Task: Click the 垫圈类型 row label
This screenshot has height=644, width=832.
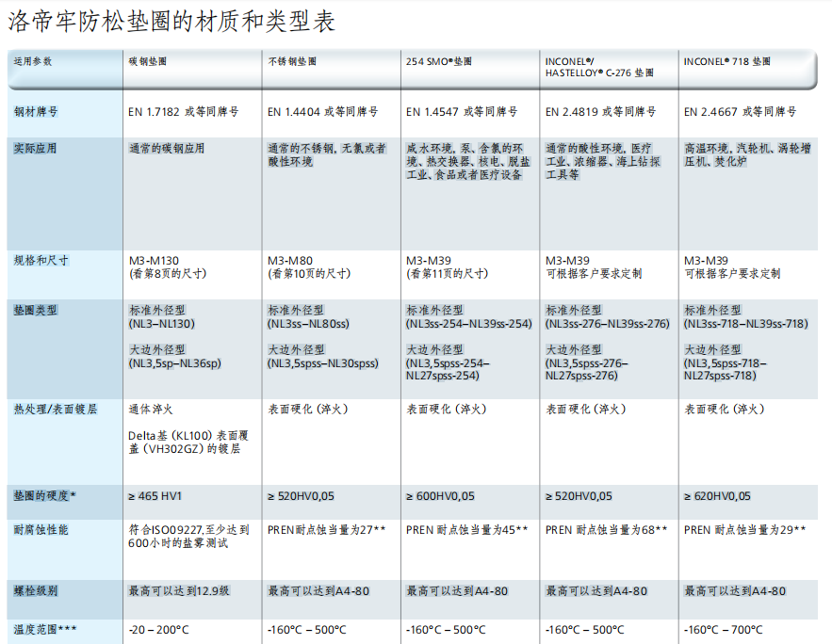Action: tap(35, 310)
